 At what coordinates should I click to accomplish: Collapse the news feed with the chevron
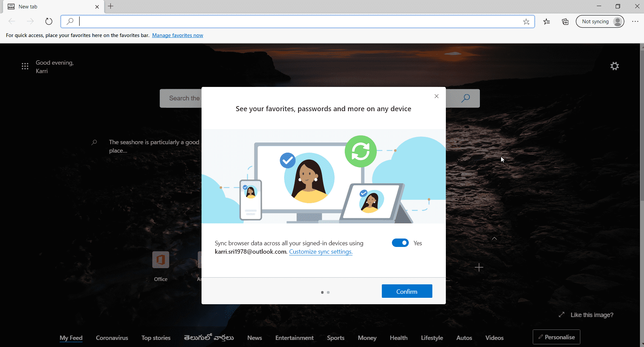point(494,238)
